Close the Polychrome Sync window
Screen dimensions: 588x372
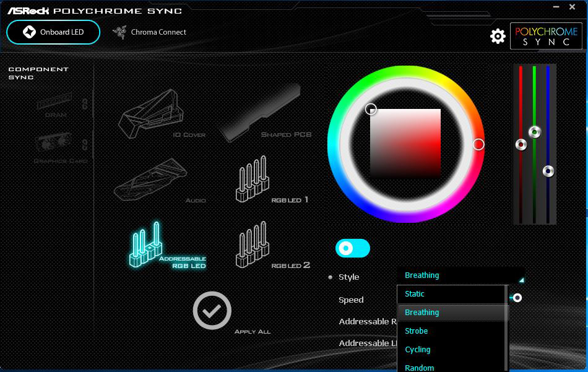(573, 7)
